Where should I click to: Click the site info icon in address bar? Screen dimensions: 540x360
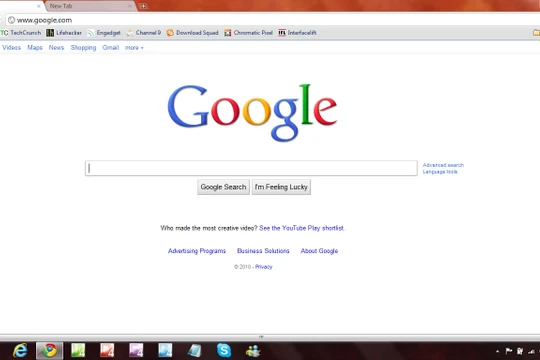tap(11, 20)
